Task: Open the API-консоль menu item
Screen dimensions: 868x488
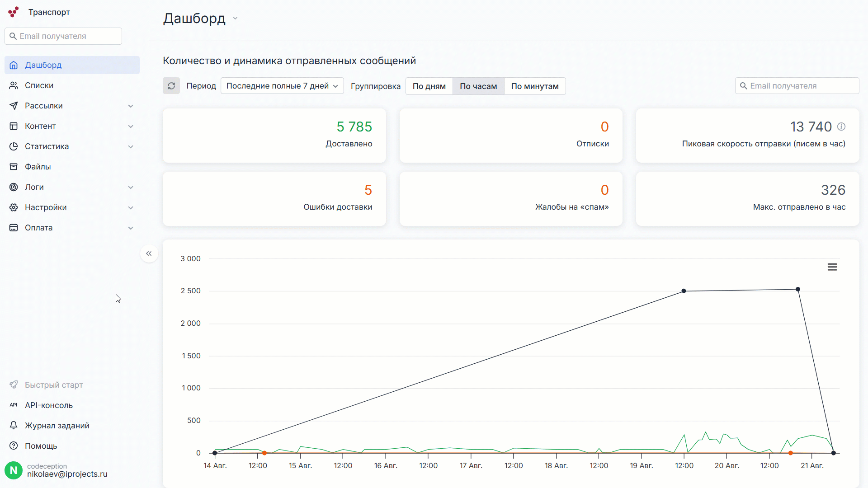Action: (49, 405)
